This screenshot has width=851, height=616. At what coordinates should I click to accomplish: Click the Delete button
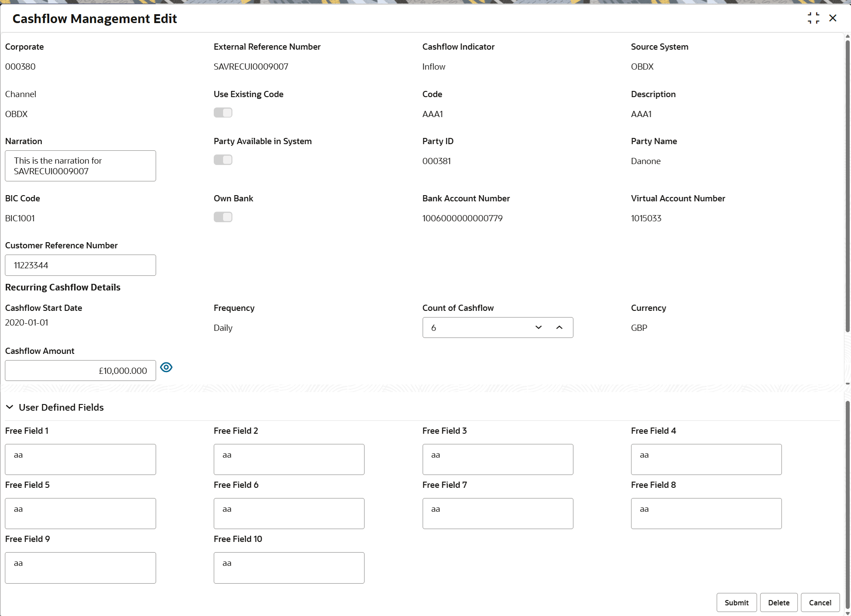tap(779, 603)
